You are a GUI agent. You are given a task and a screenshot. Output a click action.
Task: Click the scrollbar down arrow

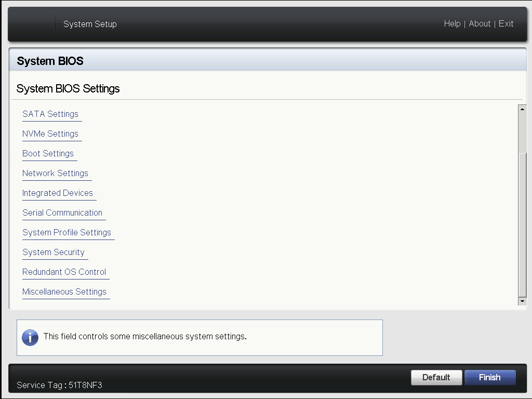coord(522,301)
